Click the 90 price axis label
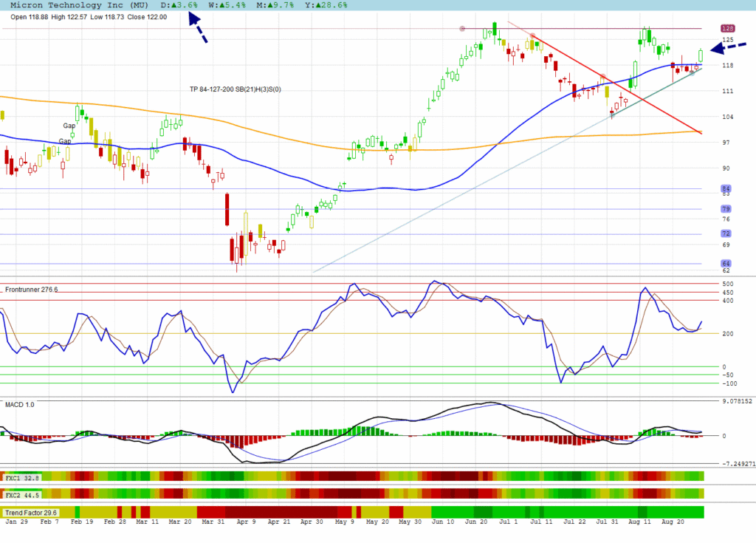The height and width of the screenshot is (543, 756). click(x=726, y=168)
